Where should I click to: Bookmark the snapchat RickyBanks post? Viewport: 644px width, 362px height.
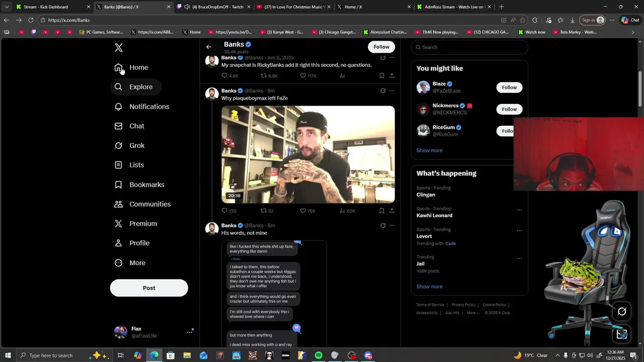382,76
